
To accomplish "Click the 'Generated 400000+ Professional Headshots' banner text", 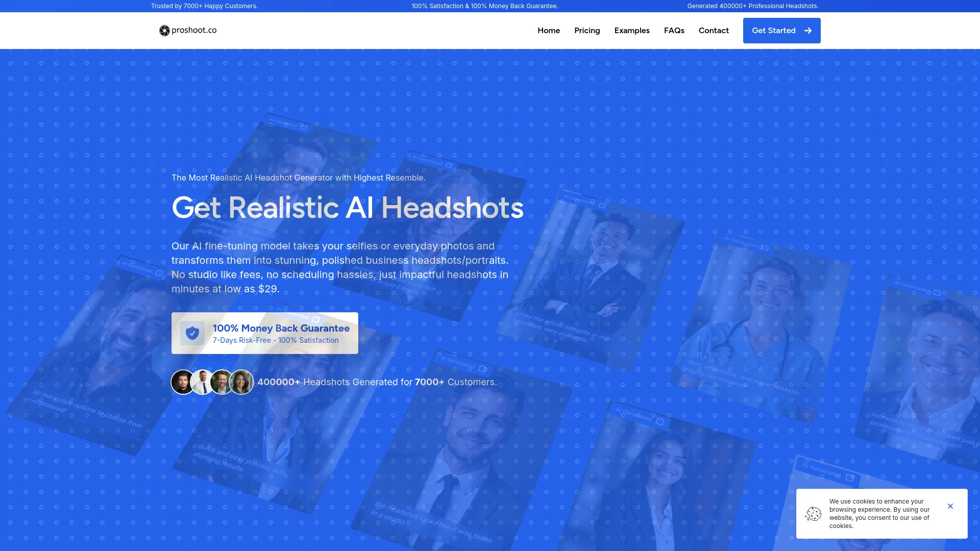I will tap(753, 6).
